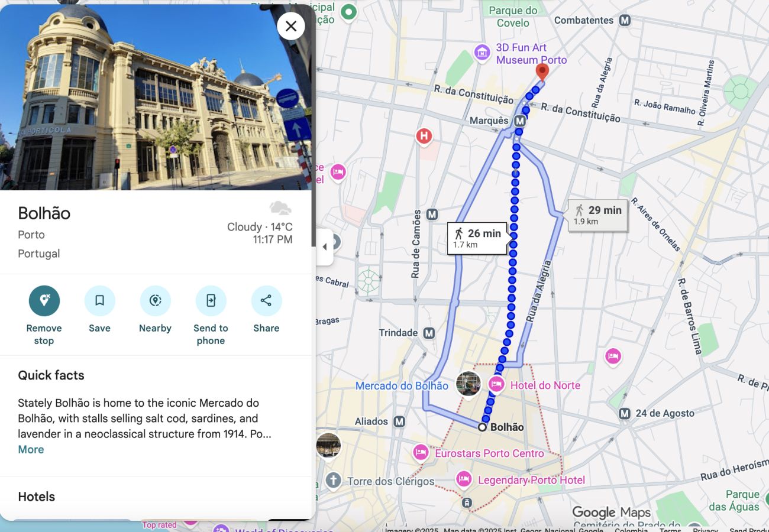Click the Trindade metro icon

coord(429,333)
